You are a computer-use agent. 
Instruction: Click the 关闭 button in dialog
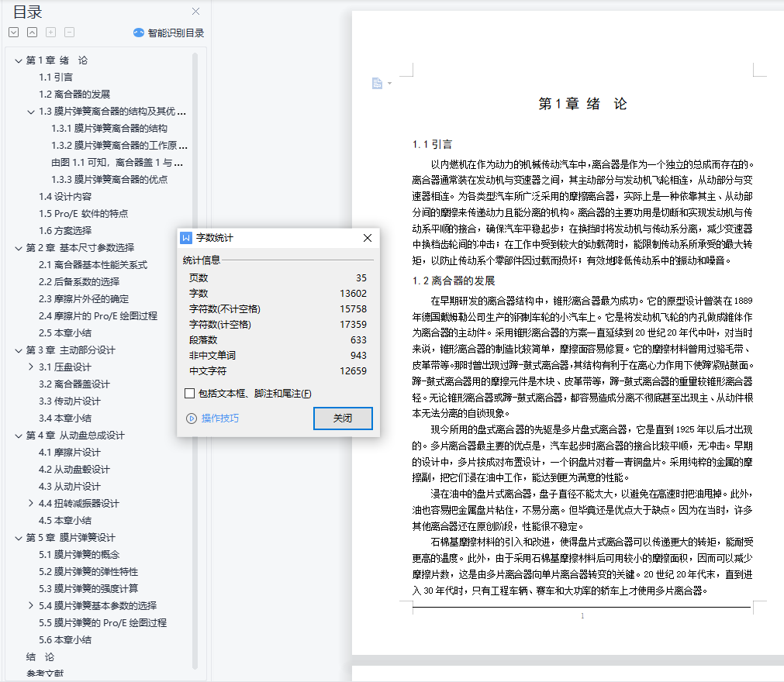tap(343, 418)
